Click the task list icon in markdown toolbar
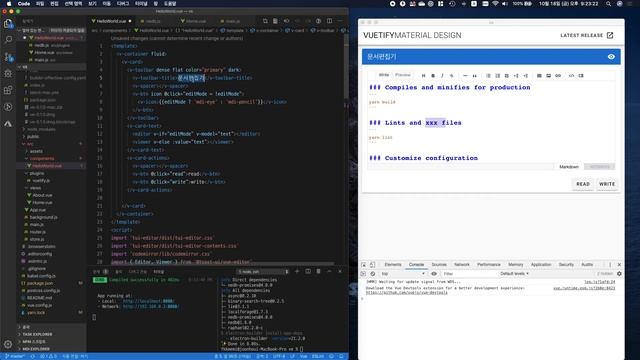The width and height of the screenshot is (640, 360). pos(507,76)
